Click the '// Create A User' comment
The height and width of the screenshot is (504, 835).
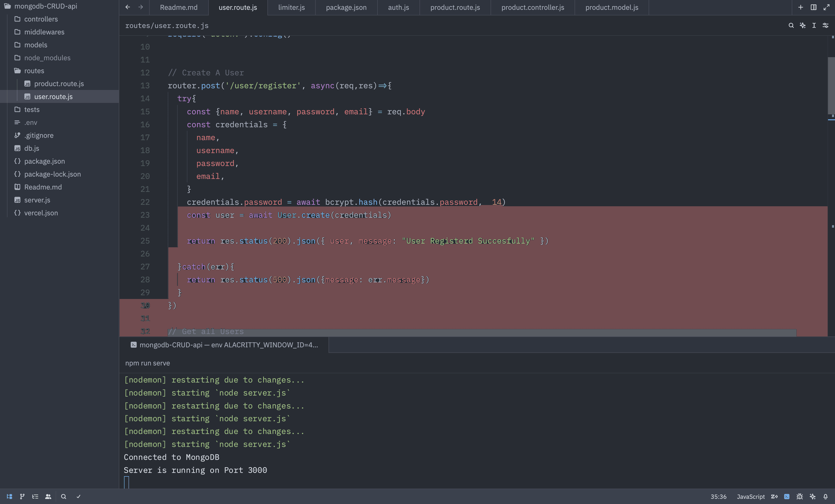206,73
